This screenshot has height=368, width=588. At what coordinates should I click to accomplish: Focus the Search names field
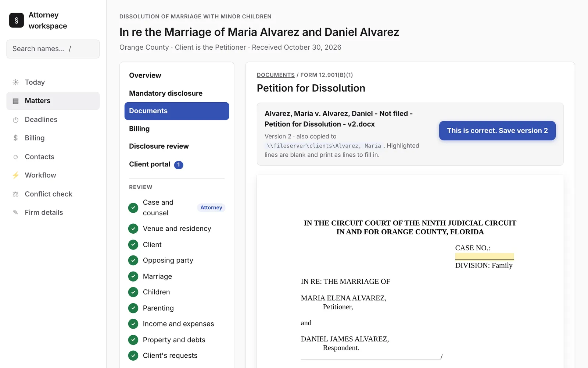[x=53, y=49]
